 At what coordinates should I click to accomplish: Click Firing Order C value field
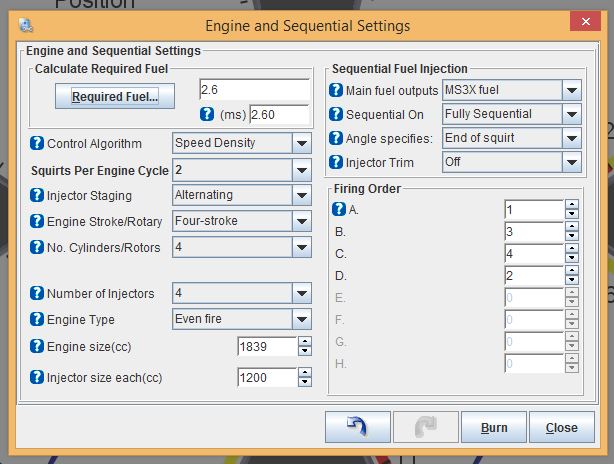point(534,254)
